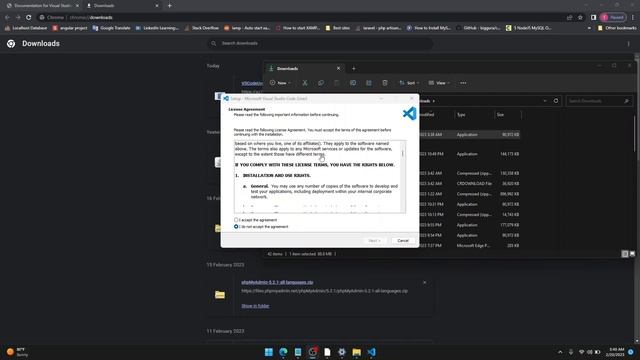Click the Explorer refresh button
The width and height of the screenshot is (640, 360).
[x=556, y=101]
